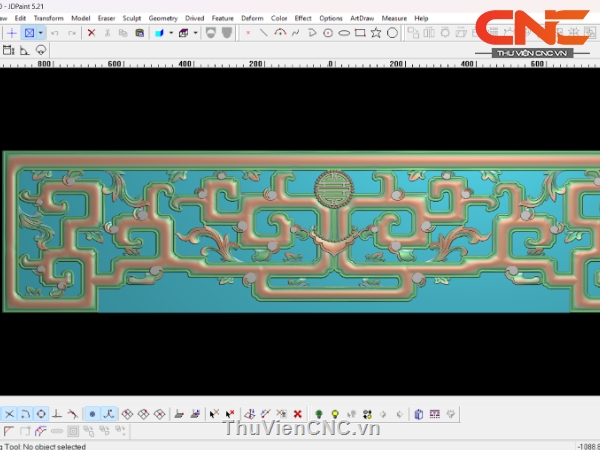Expand the dropdown arrow beside the selection box tool
Viewport: 600px width, 450px height.
pyautogui.click(x=41, y=33)
